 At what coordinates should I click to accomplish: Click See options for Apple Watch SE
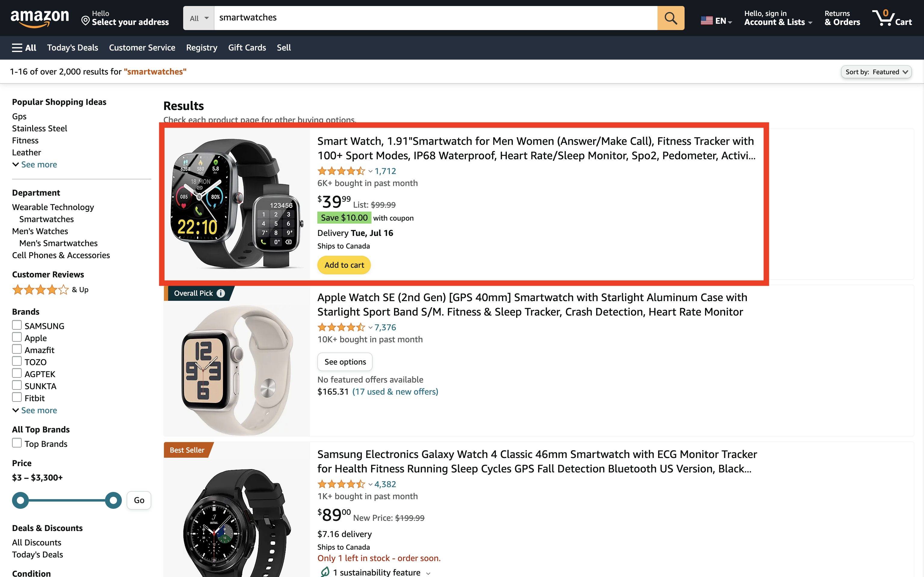(x=345, y=362)
